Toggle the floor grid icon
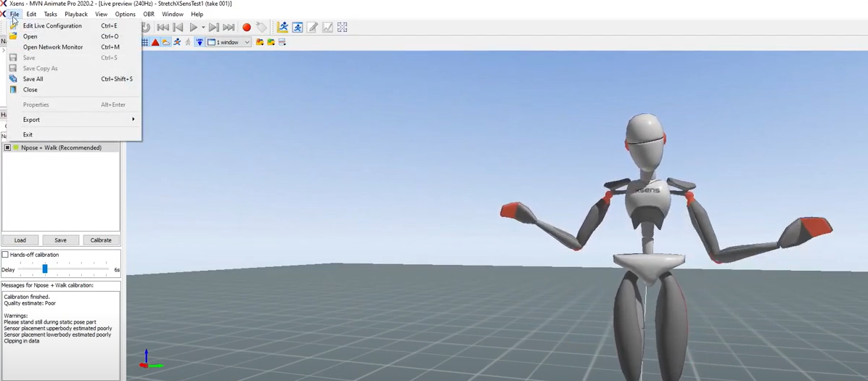The height and width of the screenshot is (381, 868). 145,42
